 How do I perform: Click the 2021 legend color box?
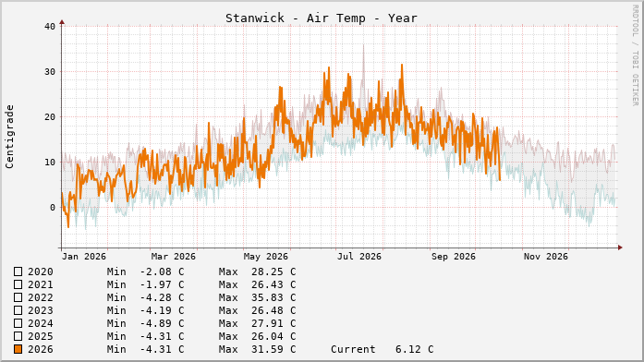[18, 284]
